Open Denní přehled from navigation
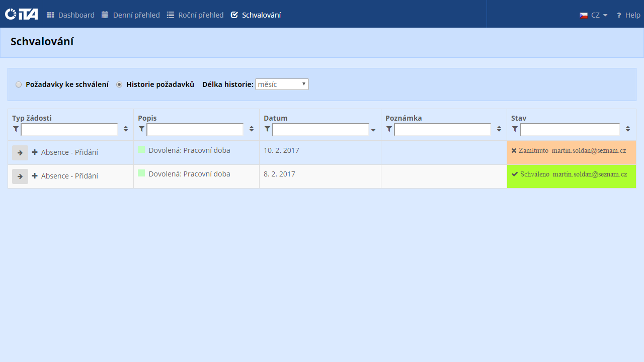644x362 pixels. tap(131, 15)
